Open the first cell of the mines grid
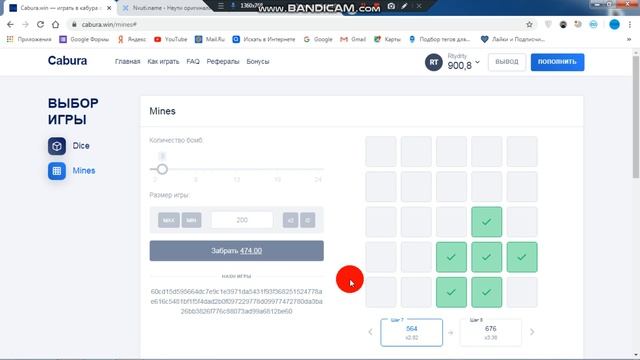 pyautogui.click(x=381, y=152)
